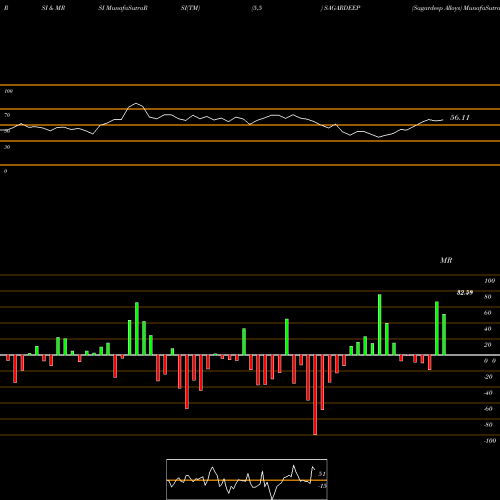Screen dimensions: 500x500
Task: Click the -15 label in mini chart
Action: coord(322,486)
